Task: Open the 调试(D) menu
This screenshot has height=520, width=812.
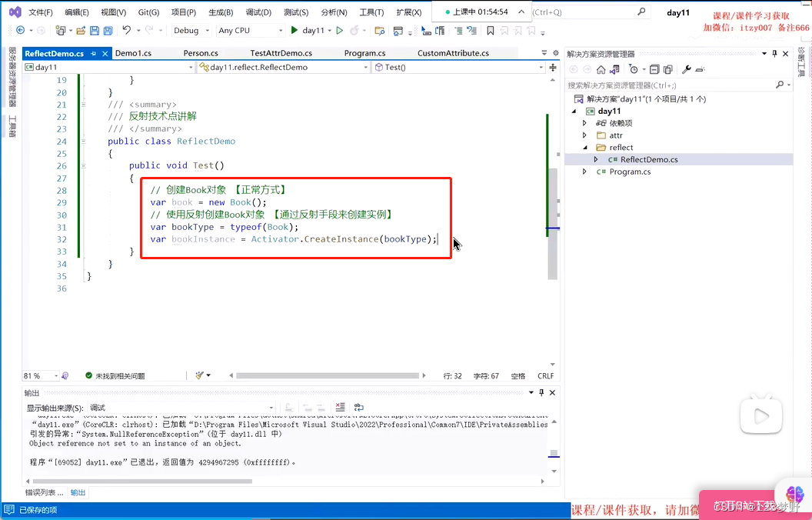Action: [x=258, y=12]
